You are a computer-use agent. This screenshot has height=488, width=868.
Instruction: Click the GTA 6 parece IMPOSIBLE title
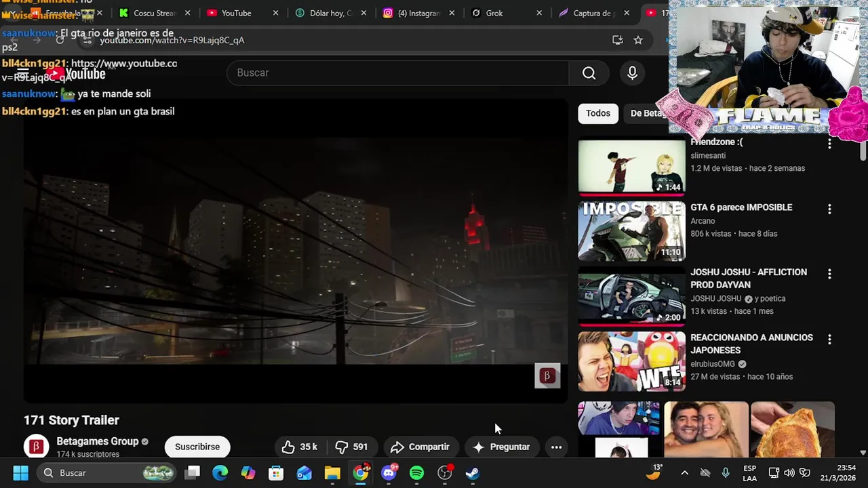(741, 207)
